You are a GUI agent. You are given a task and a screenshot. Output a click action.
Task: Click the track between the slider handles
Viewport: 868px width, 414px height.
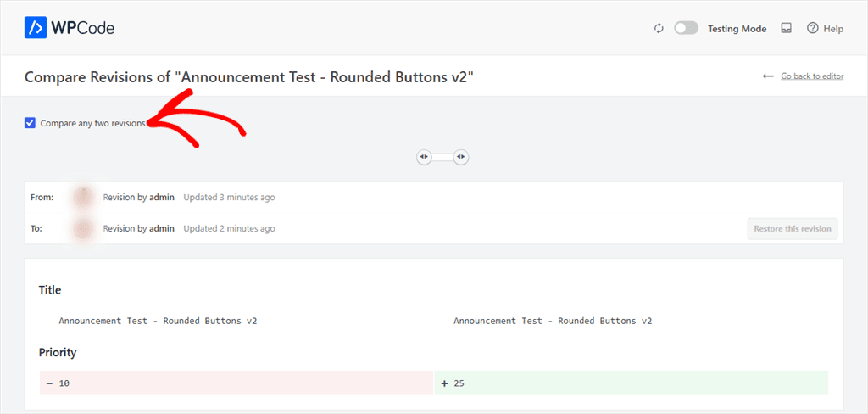pos(442,158)
